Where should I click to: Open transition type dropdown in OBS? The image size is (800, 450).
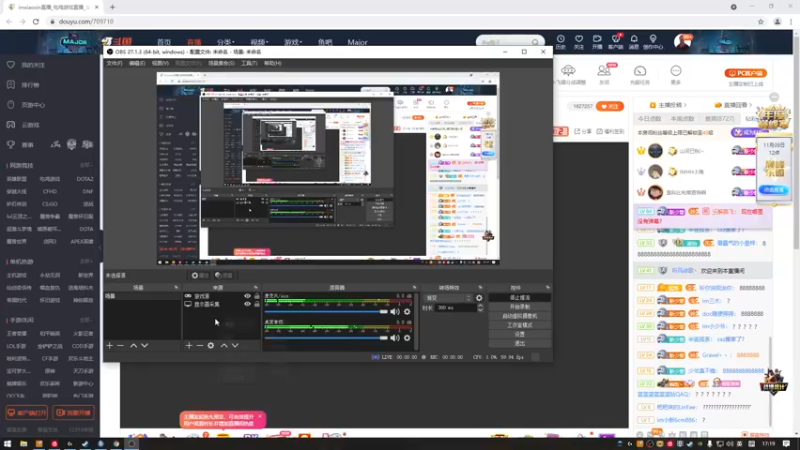tap(447, 298)
